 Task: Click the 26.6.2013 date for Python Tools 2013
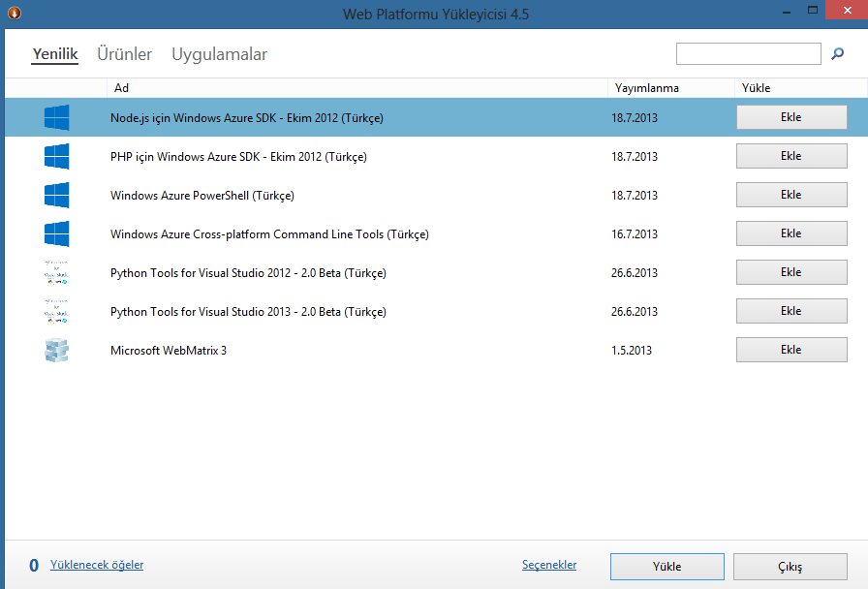(x=635, y=312)
